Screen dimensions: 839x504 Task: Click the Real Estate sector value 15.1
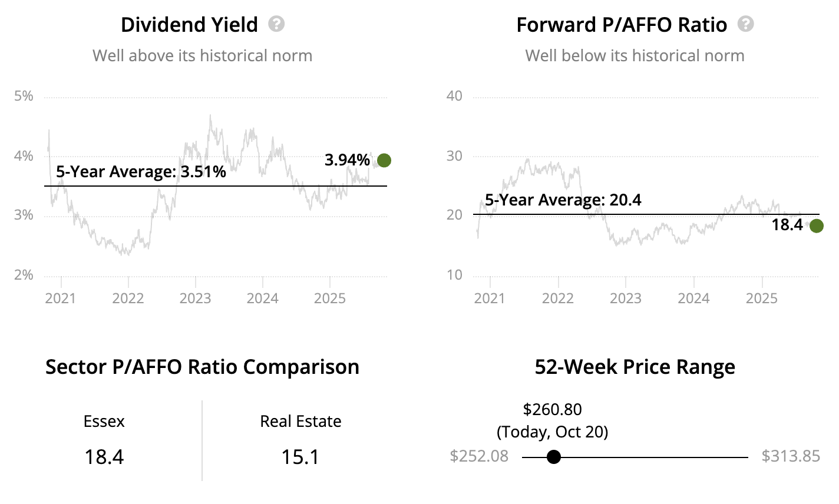pyautogui.click(x=300, y=457)
